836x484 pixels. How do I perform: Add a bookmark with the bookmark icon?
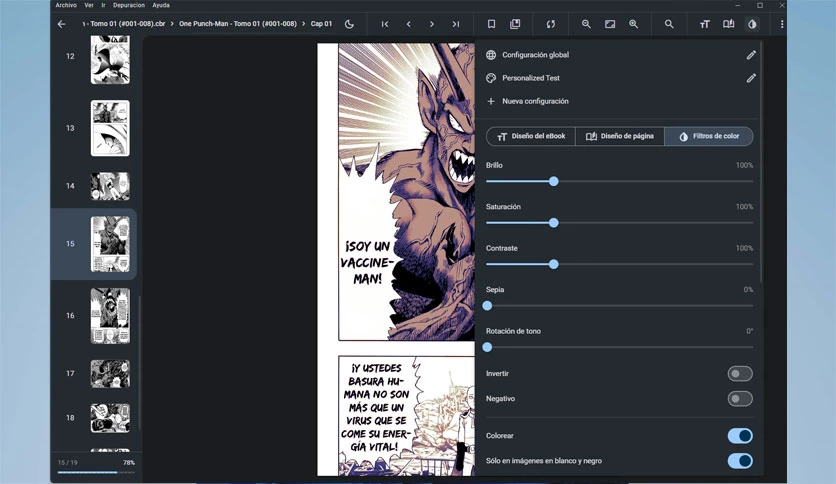[492, 24]
